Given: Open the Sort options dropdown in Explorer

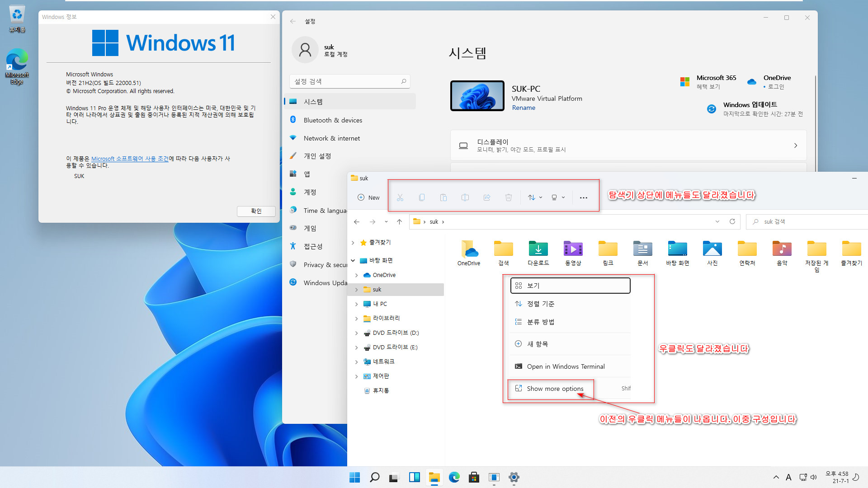Looking at the screenshot, I should pyautogui.click(x=535, y=197).
